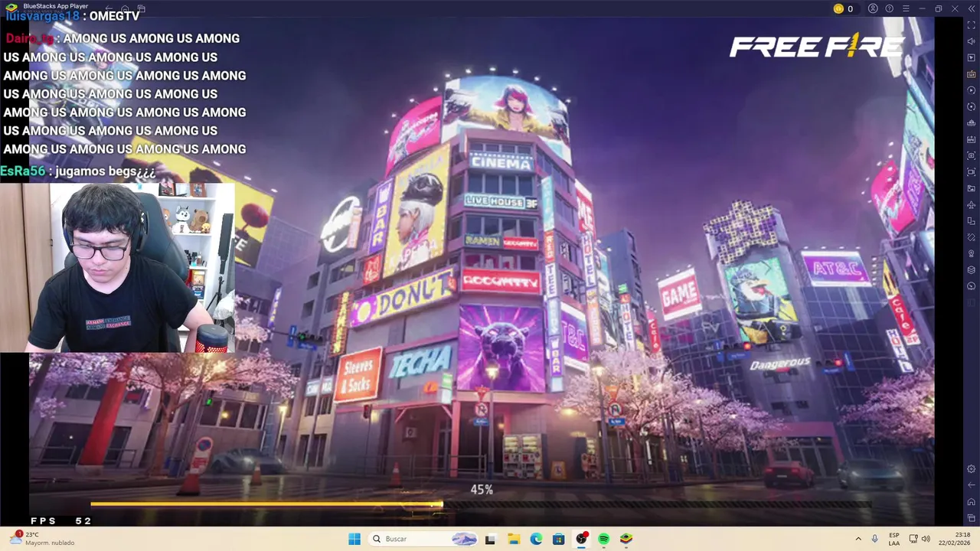Image resolution: width=980 pixels, height=551 pixels.
Task: Open the Windows Start menu
Action: (x=354, y=539)
